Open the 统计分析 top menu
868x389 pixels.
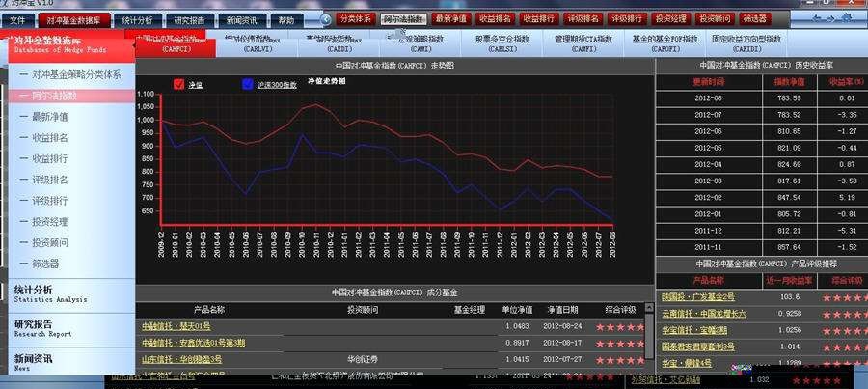click(x=137, y=20)
